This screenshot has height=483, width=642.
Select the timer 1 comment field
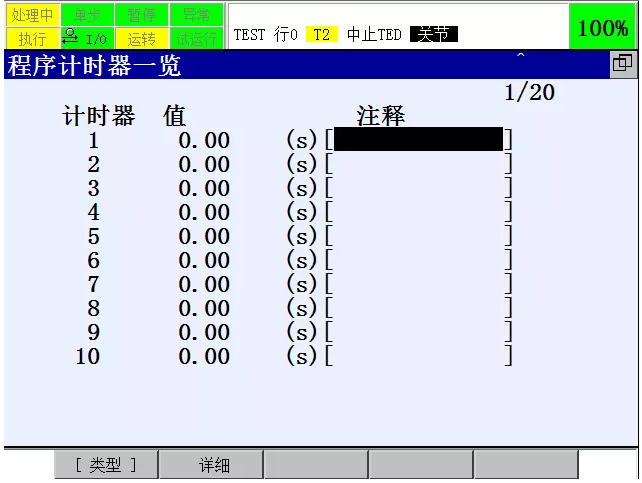tap(418, 139)
